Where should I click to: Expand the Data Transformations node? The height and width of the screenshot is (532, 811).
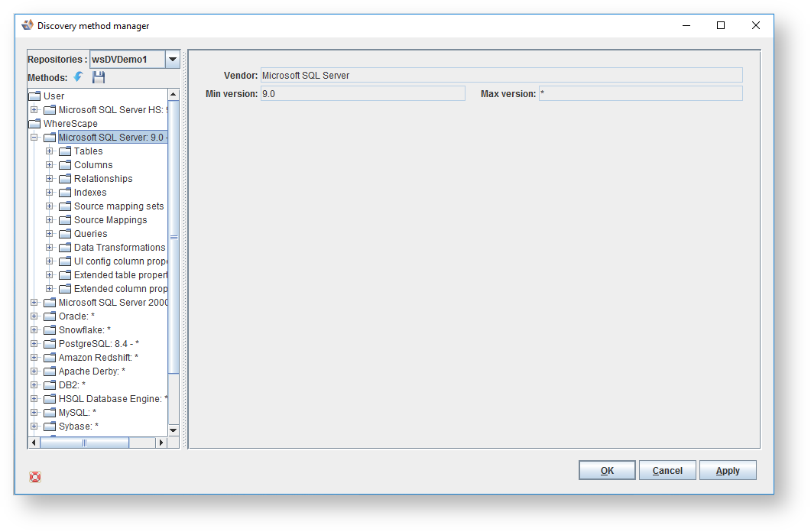coord(49,247)
